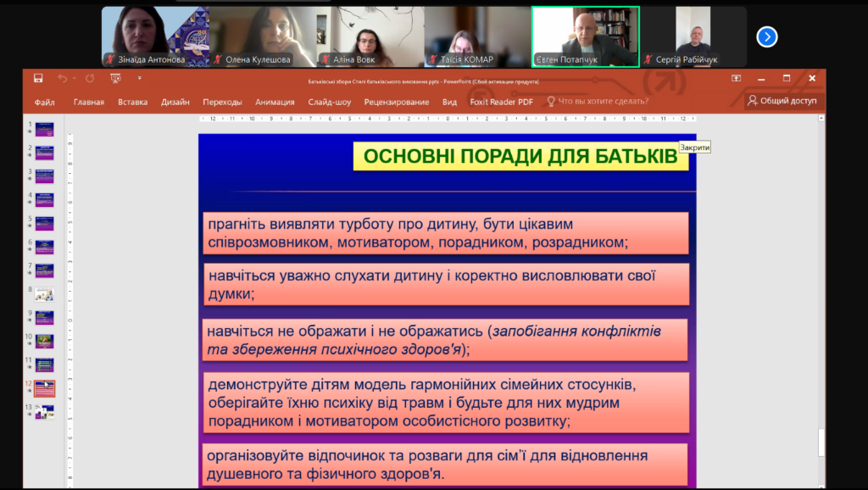Click the Redo icon in title bar
This screenshot has height=490, width=868.
89,79
